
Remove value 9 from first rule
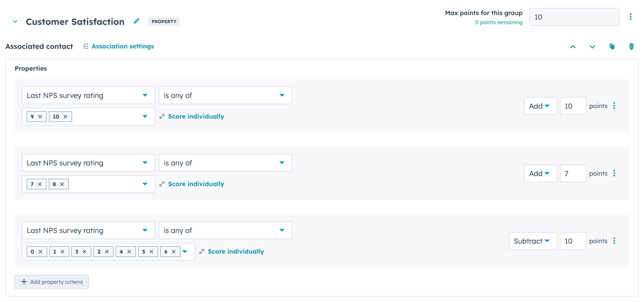40,117
